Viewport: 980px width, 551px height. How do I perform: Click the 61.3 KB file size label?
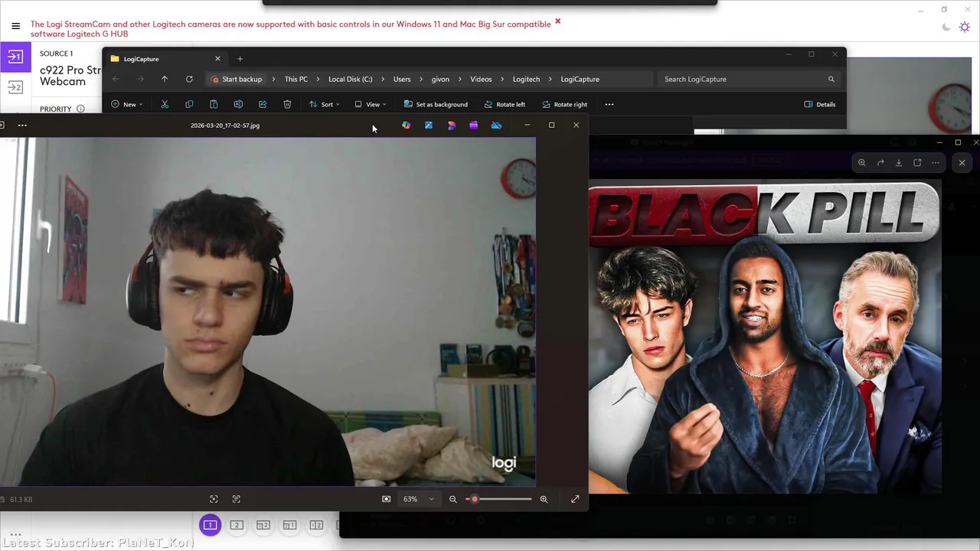21,500
